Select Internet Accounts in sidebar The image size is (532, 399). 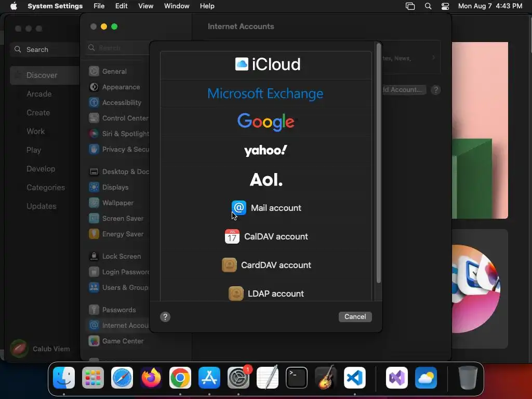[x=118, y=325]
